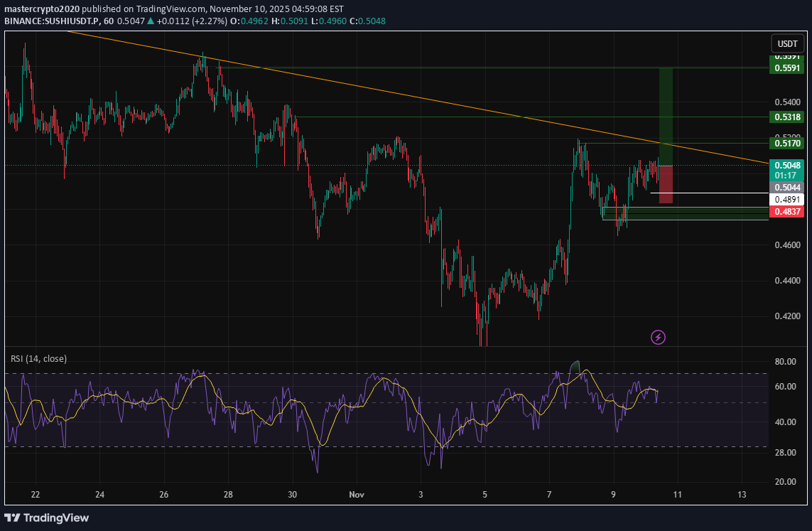Open the USDT currency selector
The height and width of the screenshot is (531, 812).
point(787,43)
